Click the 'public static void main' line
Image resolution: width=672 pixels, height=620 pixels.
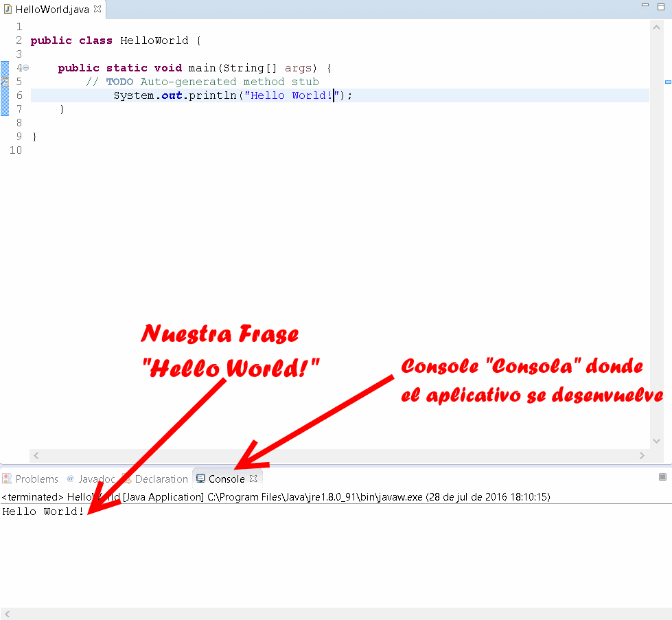[194, 68]
